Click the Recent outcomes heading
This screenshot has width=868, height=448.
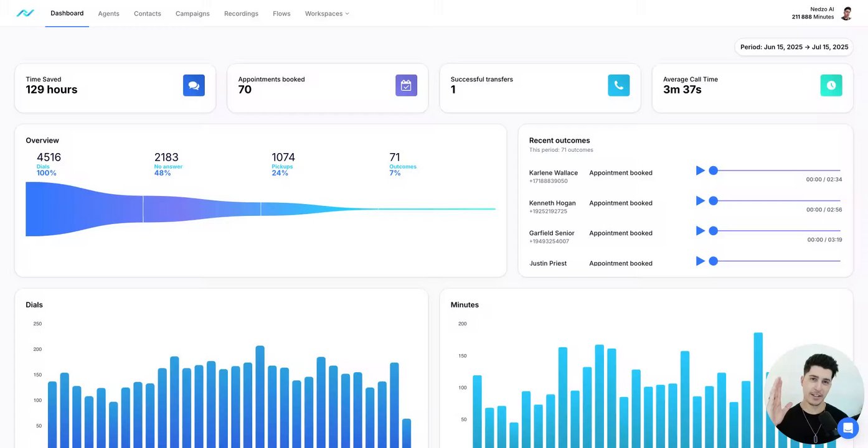[x=559, y=141]
